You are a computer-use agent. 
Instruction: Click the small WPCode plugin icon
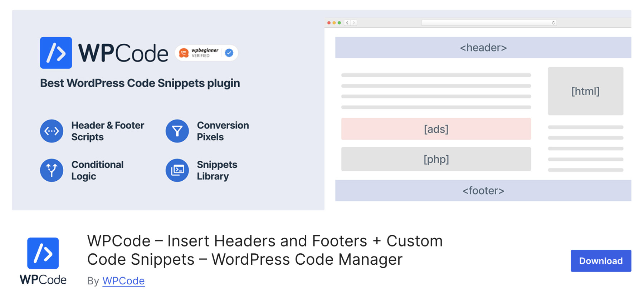click(43, 253)
